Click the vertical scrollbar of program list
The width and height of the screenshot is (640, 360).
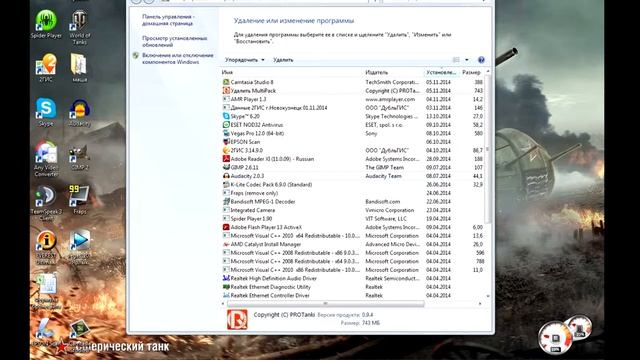488,149
